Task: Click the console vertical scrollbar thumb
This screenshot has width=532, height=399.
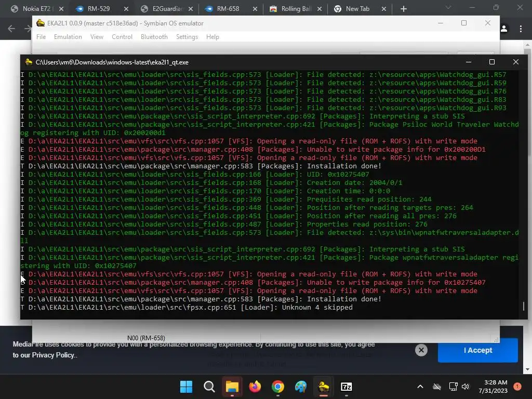Action: [524, 306]
